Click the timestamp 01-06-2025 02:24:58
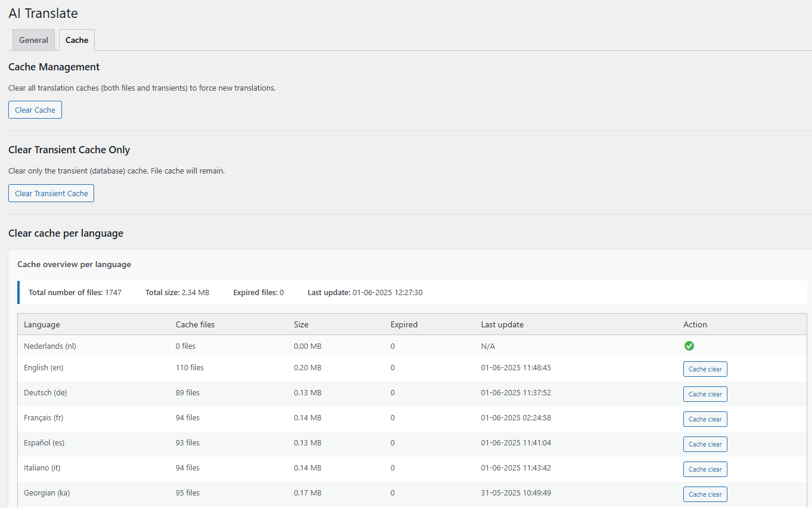This screenshot has height=508, width=812. 516,417
